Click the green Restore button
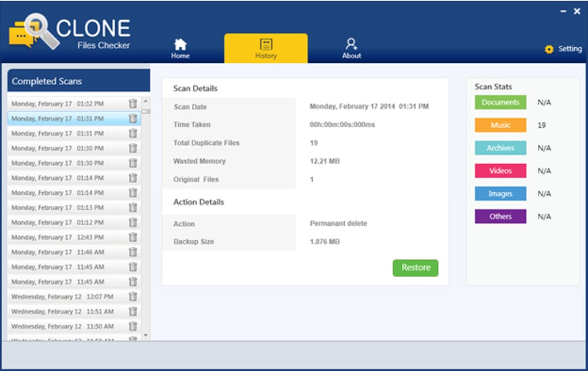This screenshot has width=588, height=371. pyautogui.click(x=416, y=267)
